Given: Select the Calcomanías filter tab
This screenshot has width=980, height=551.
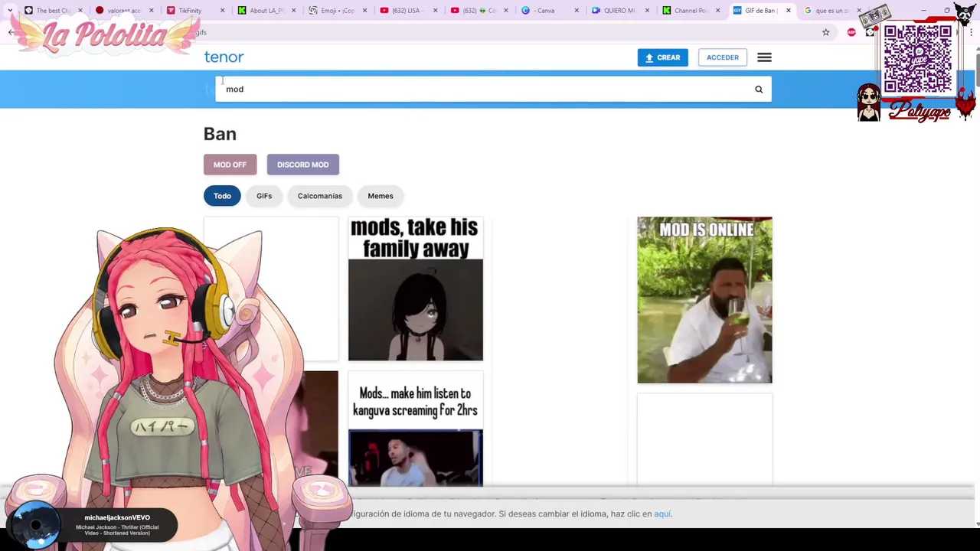Looking at the screenshot, I should pyautogui.click(x=320, y=196).
